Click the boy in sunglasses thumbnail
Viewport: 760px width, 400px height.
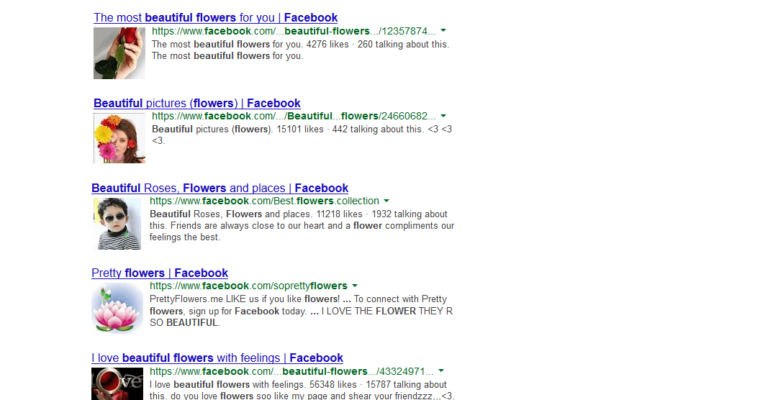[117, 224]
